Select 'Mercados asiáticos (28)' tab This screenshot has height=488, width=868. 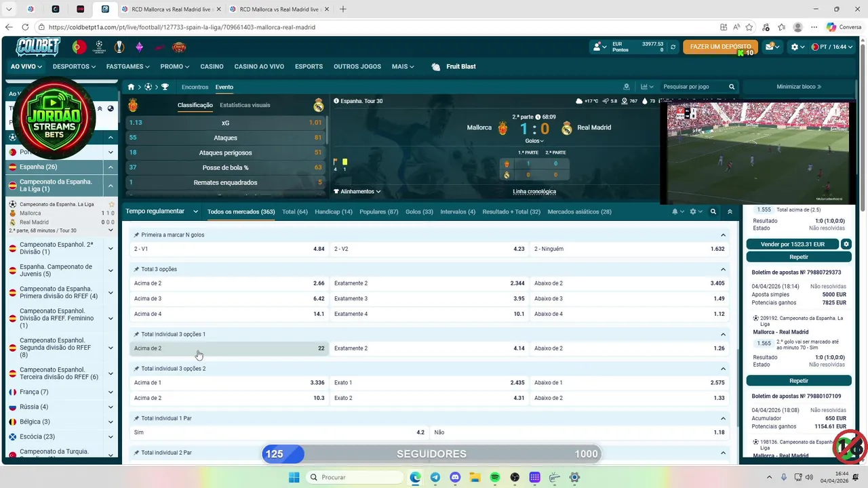(579, 211)
